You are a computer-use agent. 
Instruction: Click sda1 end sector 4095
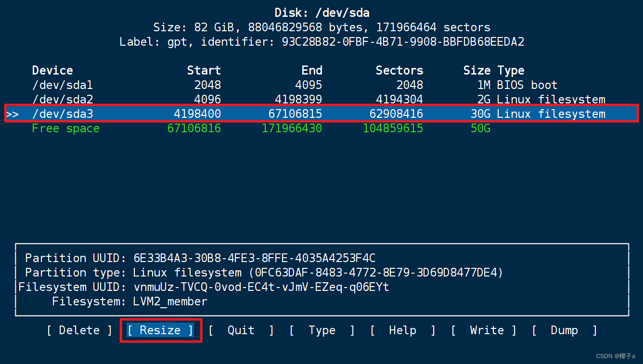(x=309, y=85)
